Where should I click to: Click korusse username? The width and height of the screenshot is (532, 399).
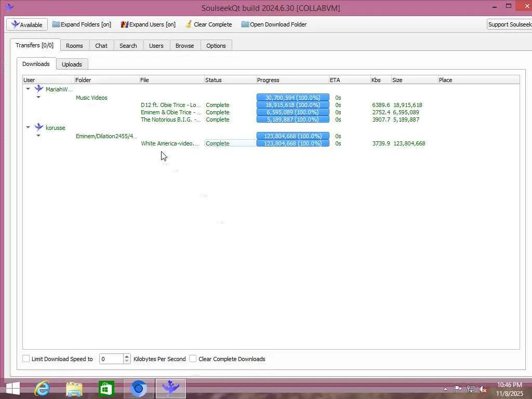point(55,128)
